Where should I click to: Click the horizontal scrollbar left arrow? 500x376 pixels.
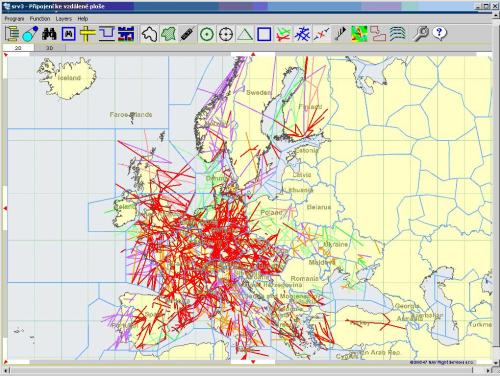(x=6, y=370)
